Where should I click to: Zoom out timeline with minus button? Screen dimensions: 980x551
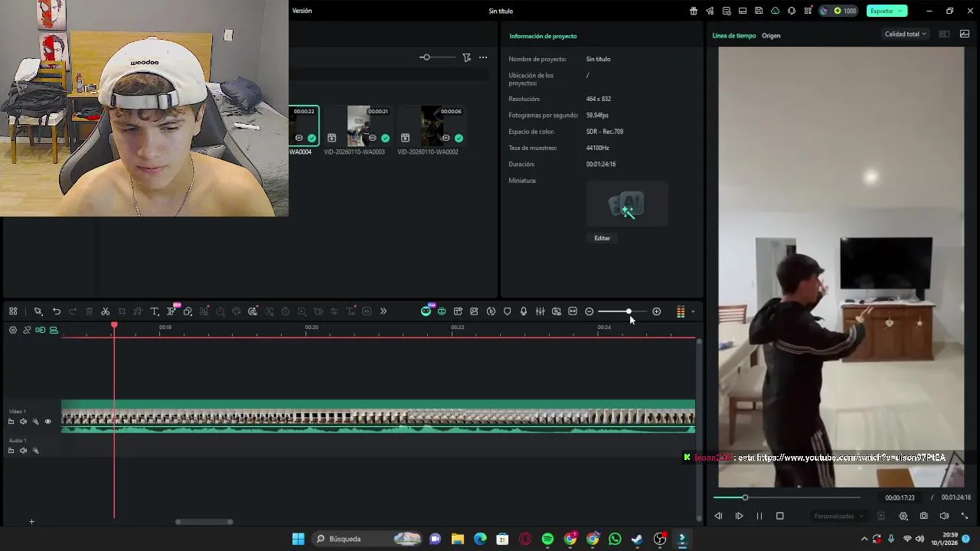pos(589,311)
